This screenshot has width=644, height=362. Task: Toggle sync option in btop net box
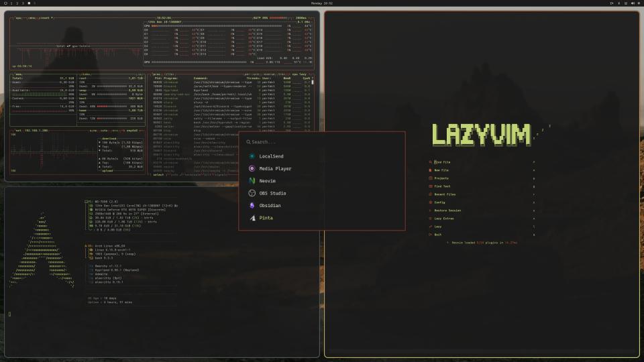93,131
